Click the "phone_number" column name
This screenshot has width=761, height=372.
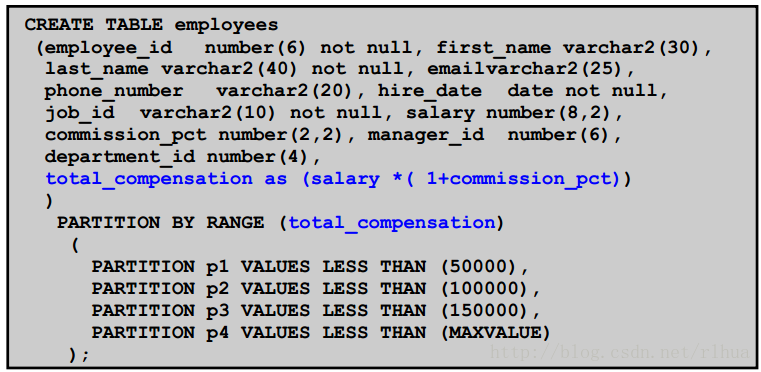(x=114, y=91)
